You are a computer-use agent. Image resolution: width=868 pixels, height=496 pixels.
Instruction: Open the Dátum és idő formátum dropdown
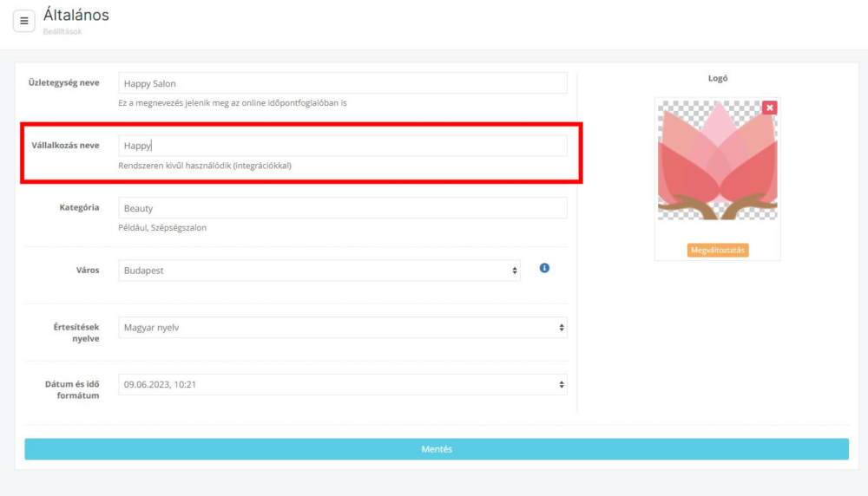pos(343,384)
